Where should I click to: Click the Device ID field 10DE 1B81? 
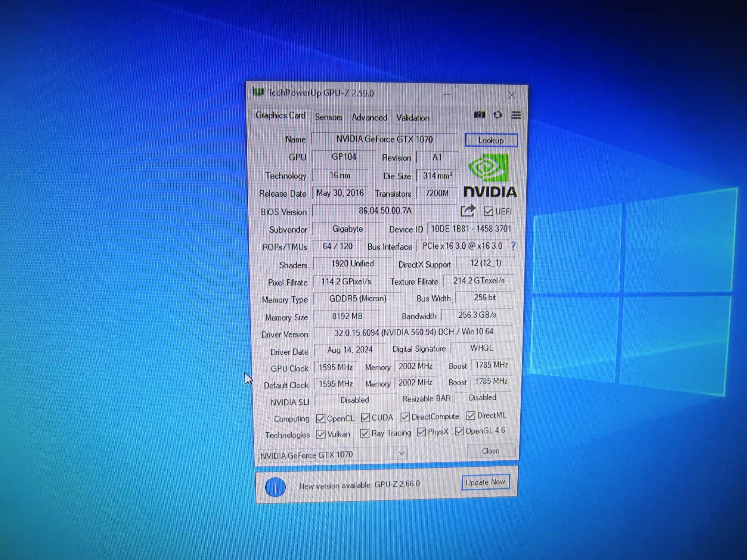point(471,228)
